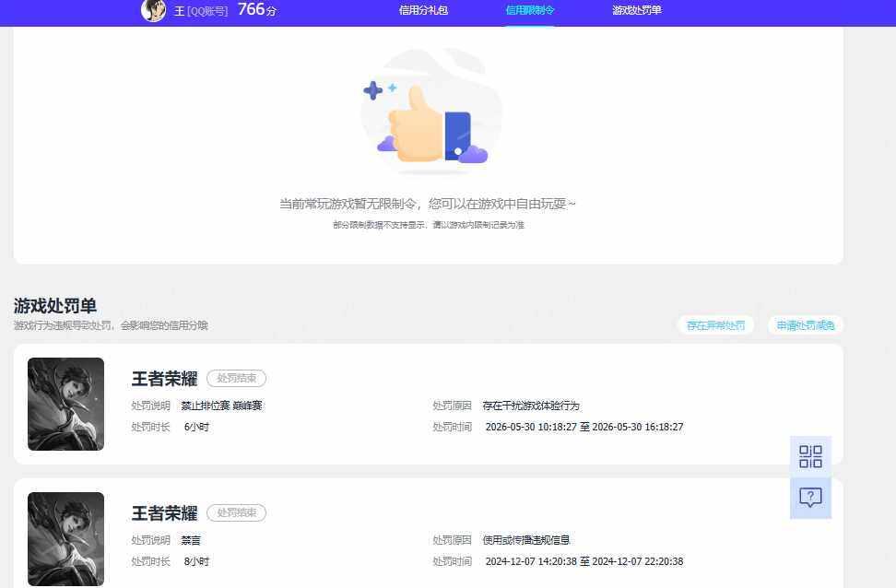Click 王者荣耀 title of the 禁言 record
Image resolution: width=896 pixels, height=588 pixels.
pyautogui.click(x=165, y=513)
